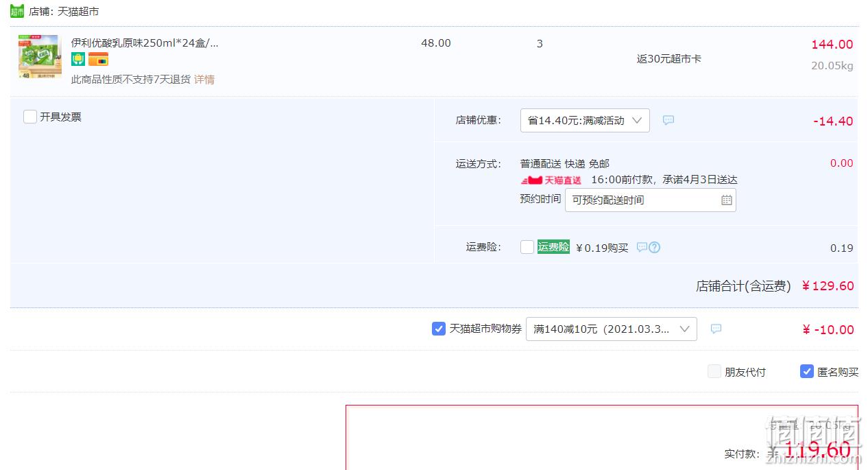Screen dimensions: 868x470
Task: Click the 店铺优惠: label
Action: (479, 120)
